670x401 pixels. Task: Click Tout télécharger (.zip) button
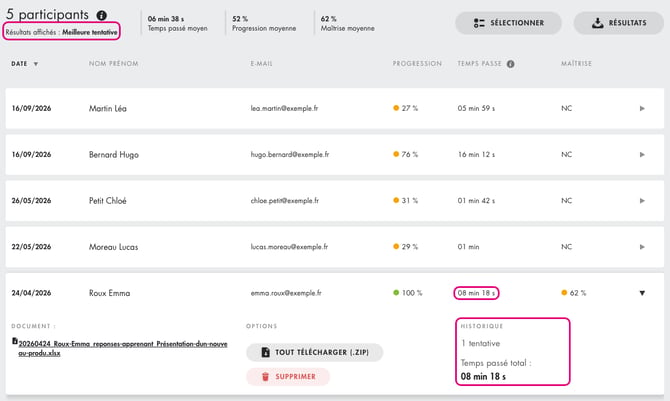(314, 352)
